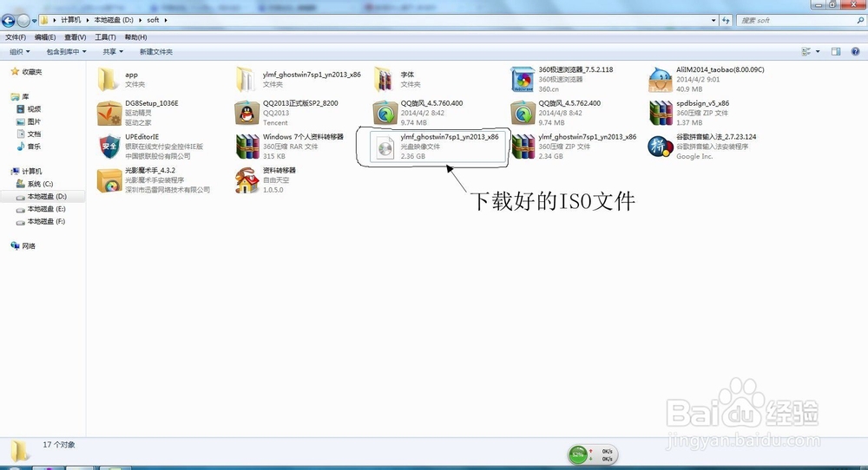Select the ylmf_ghostwin7sp1 ISO disc image icon
868x470 pixels.
click(x=385, y=147)
